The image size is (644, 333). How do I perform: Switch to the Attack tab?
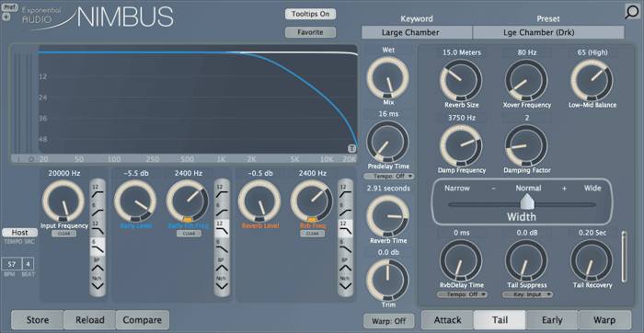(x=447, y=320)
